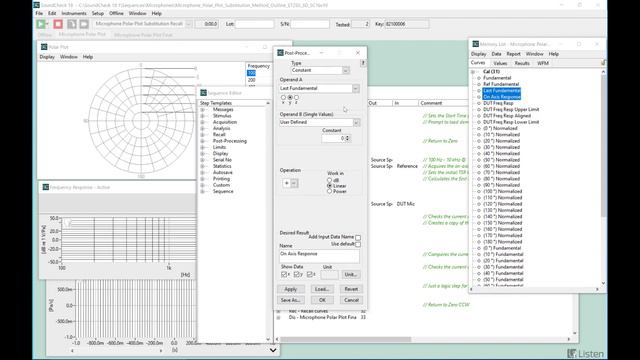Click the SoundCheck icon in the Memory List title bar

(x=476, y=44)
